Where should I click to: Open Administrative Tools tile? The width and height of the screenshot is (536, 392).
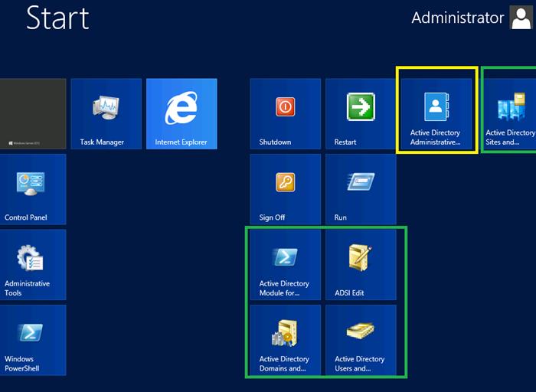pos(33,265)
